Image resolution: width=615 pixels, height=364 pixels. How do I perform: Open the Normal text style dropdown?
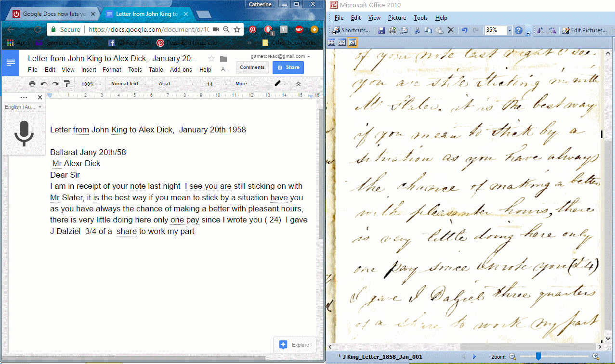point(129,84)
